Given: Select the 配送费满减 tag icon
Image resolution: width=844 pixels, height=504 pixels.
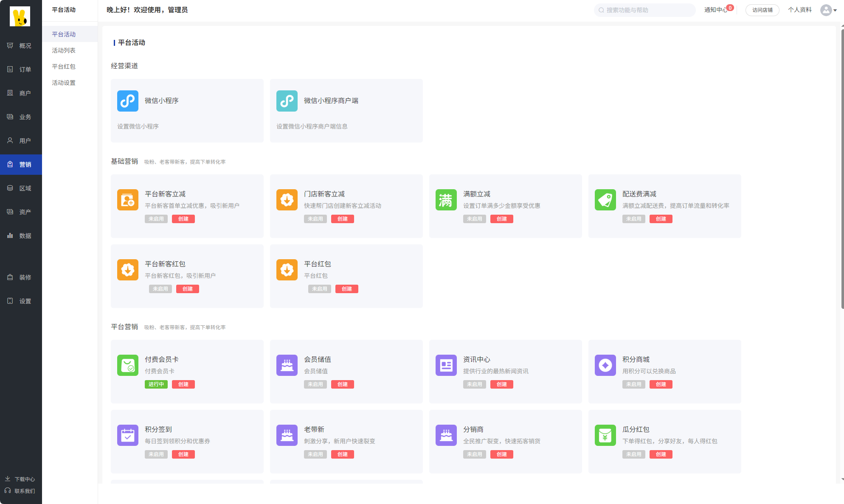Looking at the screenshot, I should click(605, 200).
